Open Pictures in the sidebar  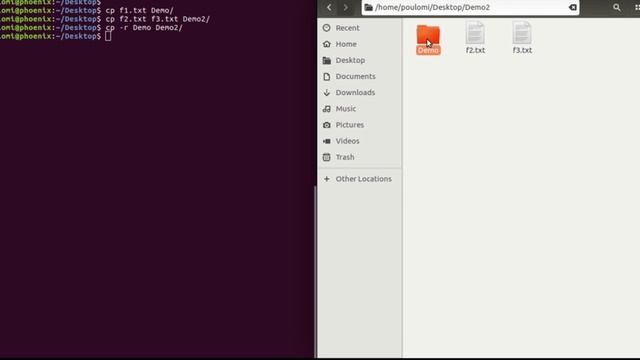(359, 125)
